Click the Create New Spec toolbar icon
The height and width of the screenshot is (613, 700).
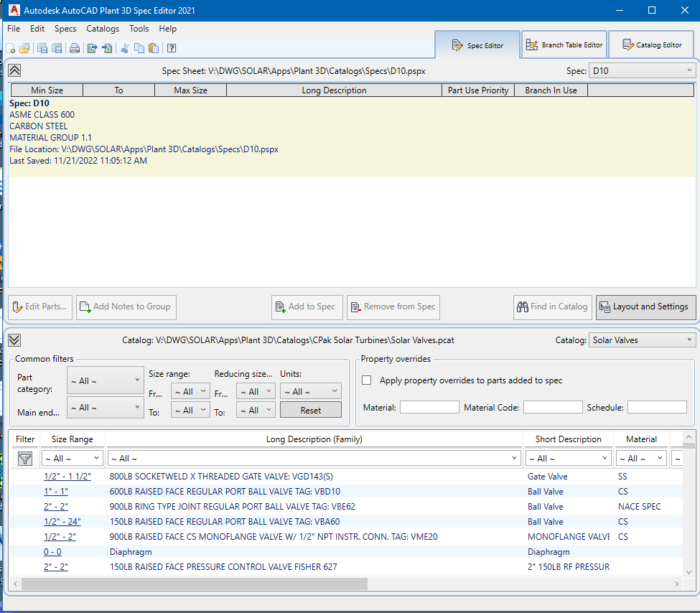coord(11,48)
